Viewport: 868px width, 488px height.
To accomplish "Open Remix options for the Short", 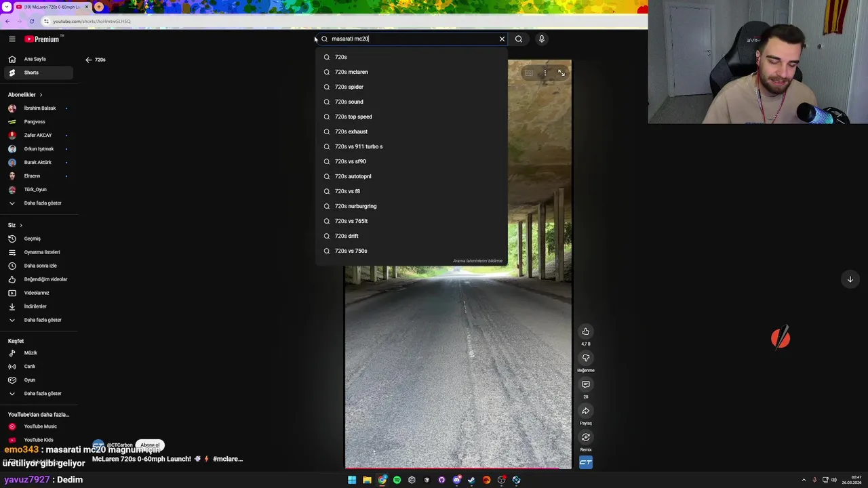I will pyautogui.click(x=586, y=437).
